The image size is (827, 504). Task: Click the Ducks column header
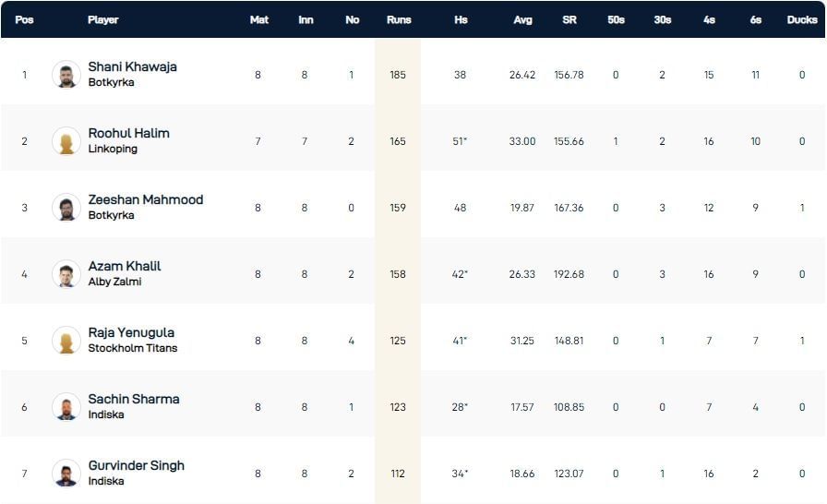(x=802, y=19)
